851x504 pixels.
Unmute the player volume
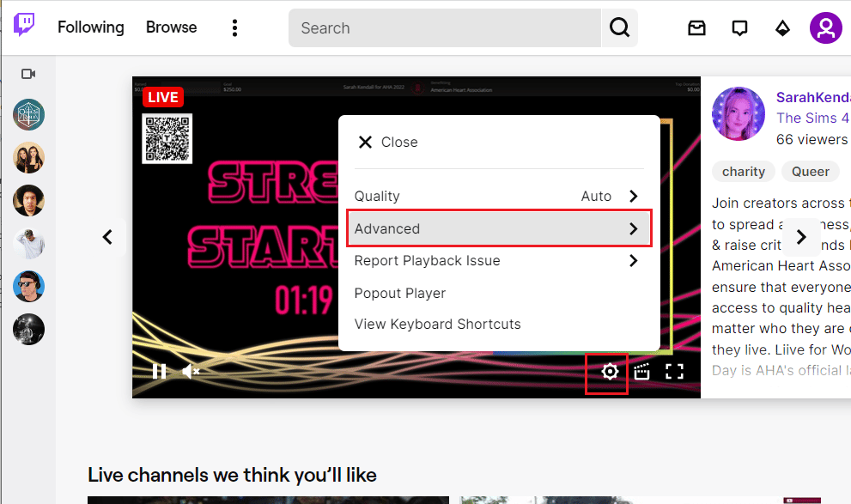[191, 371]
